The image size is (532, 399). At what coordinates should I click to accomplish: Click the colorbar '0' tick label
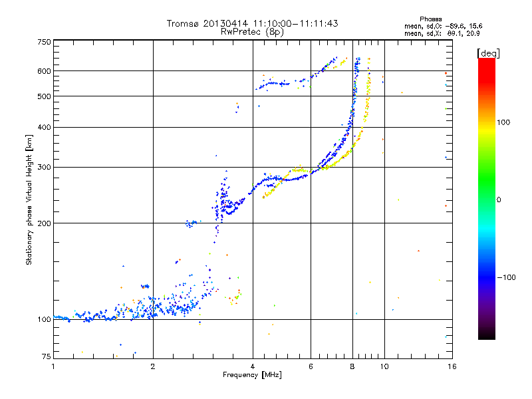tap(499, 199)
